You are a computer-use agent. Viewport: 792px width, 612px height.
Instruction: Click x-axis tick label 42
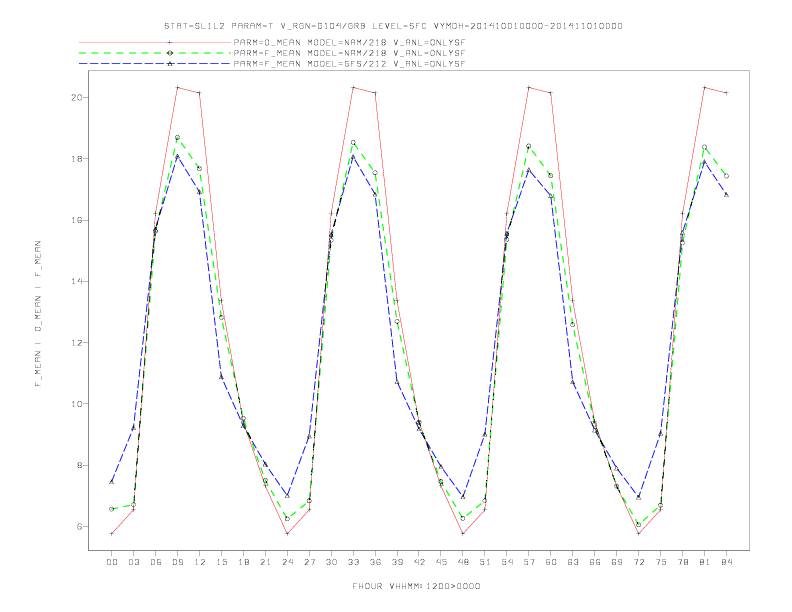pos(419,562)
